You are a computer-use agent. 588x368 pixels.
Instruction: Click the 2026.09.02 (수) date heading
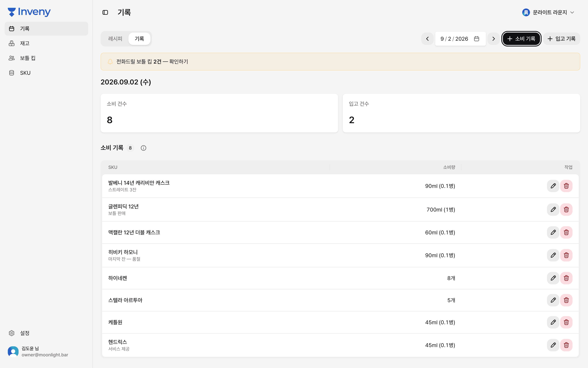[x=126, y=82]
